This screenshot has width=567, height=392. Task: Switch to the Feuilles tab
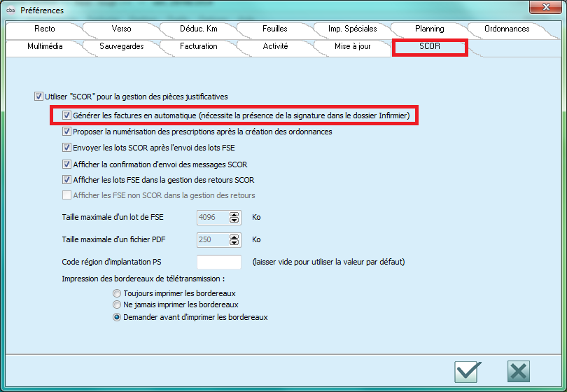(x=275, y=29)
